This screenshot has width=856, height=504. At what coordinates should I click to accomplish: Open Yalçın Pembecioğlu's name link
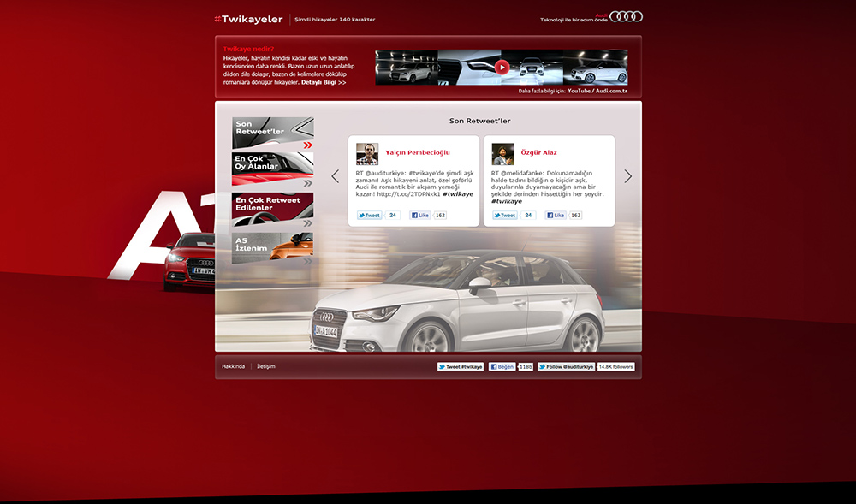[x=418, y=152]
